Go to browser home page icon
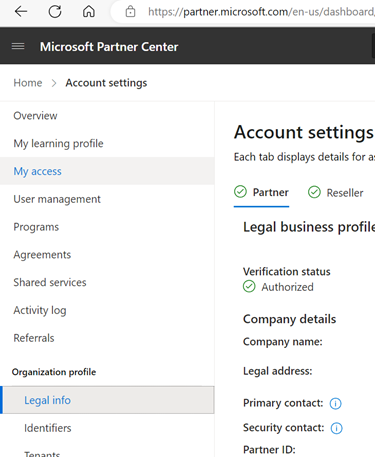Viewport: 375px width, 457px height. pos(89,12)
